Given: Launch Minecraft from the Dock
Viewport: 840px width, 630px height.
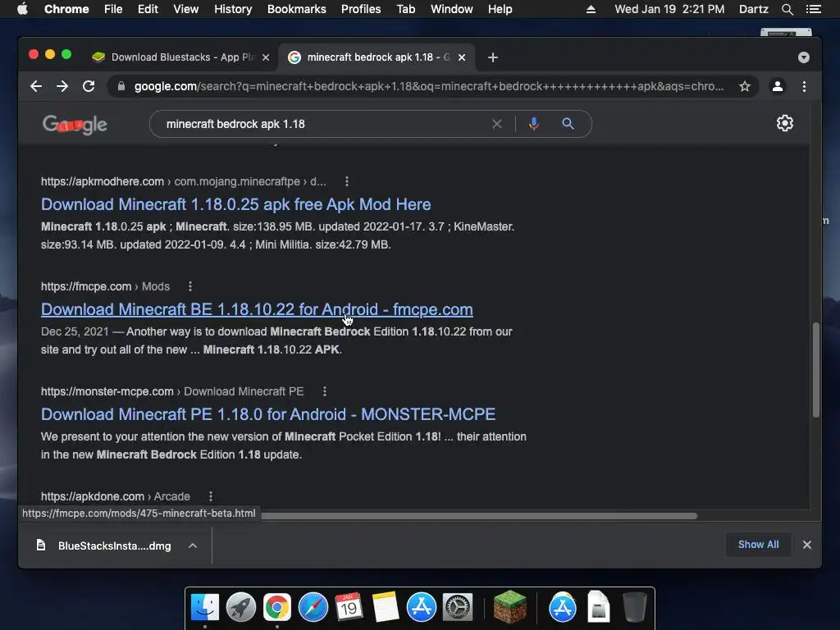Looking at the screenshot, I should (x=510, y=606).
